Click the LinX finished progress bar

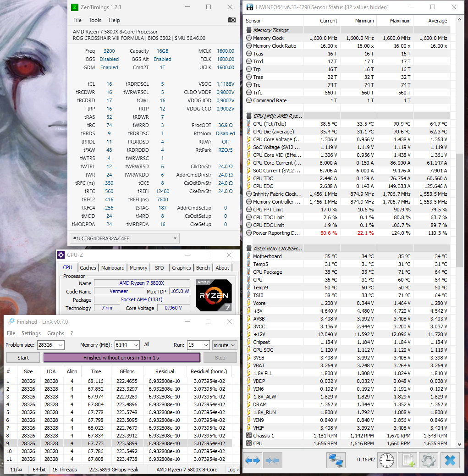click(x=121, y=358)
